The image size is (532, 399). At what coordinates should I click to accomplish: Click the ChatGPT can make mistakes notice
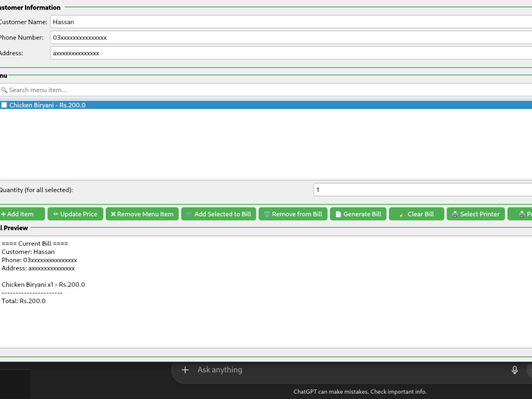(x=360, y=392)
